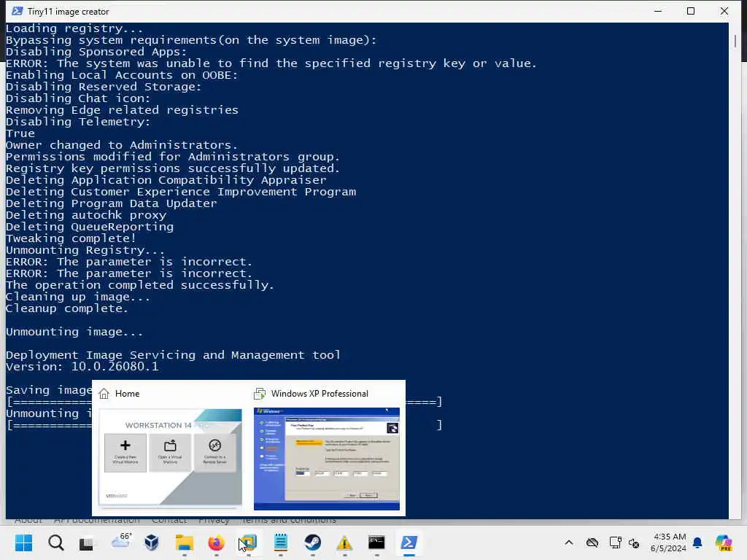Click the Home title in the preview
The width and height of the screenshot is (747, 560).
click(127, 394)
